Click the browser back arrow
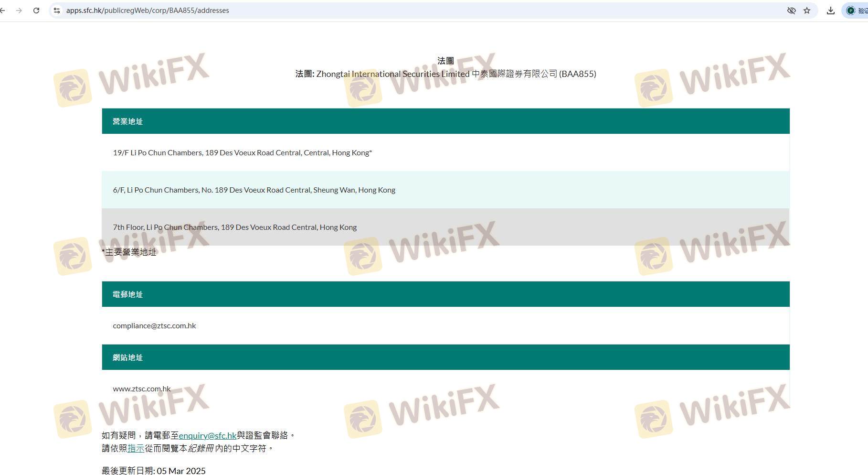Screen dimensions: 868x475 pos(2,11)
